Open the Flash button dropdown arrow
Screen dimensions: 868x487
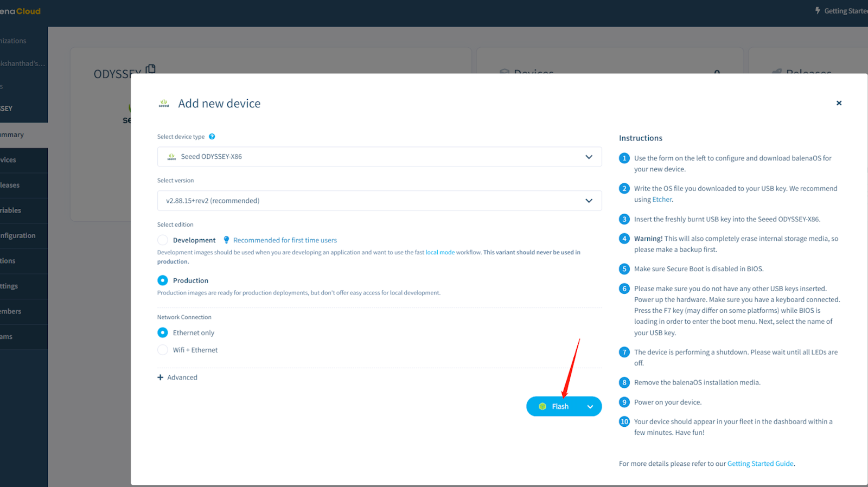590,407
